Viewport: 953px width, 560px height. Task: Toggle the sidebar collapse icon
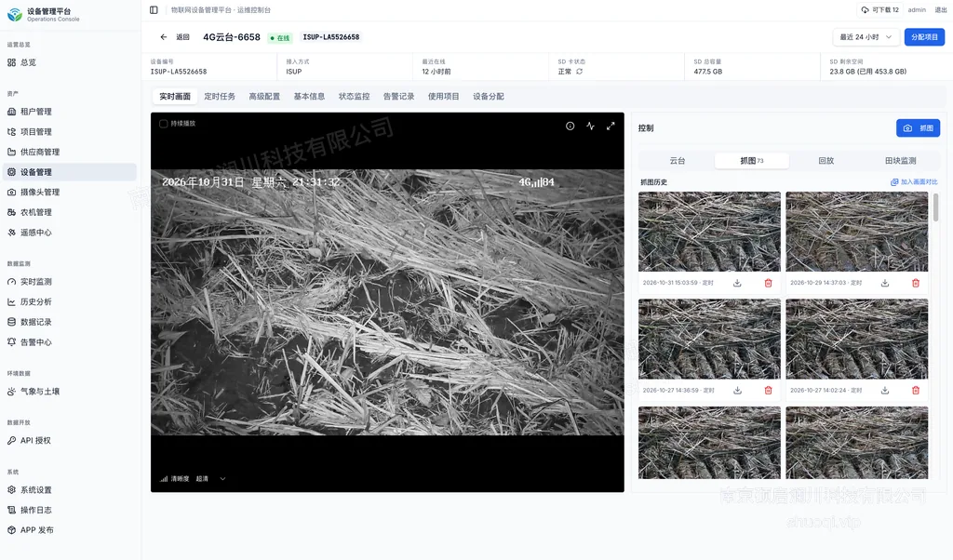[x=154, y=9]
